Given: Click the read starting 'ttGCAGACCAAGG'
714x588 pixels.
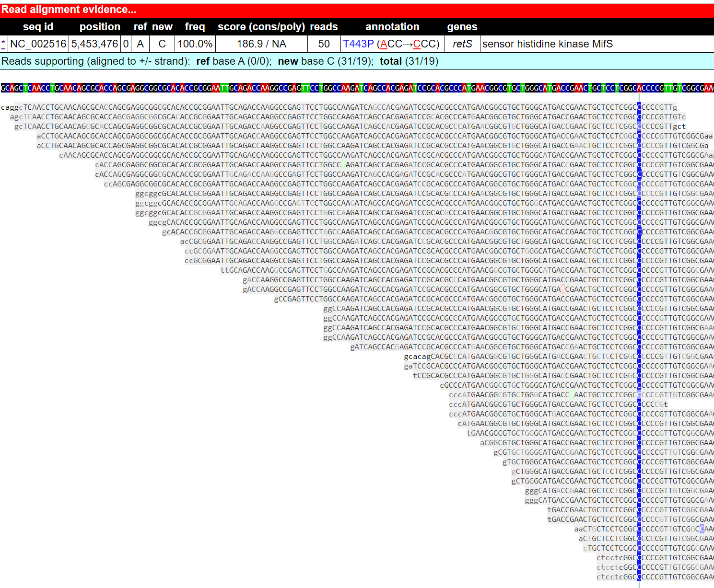Looking at the screenshot, I should 467,270.
